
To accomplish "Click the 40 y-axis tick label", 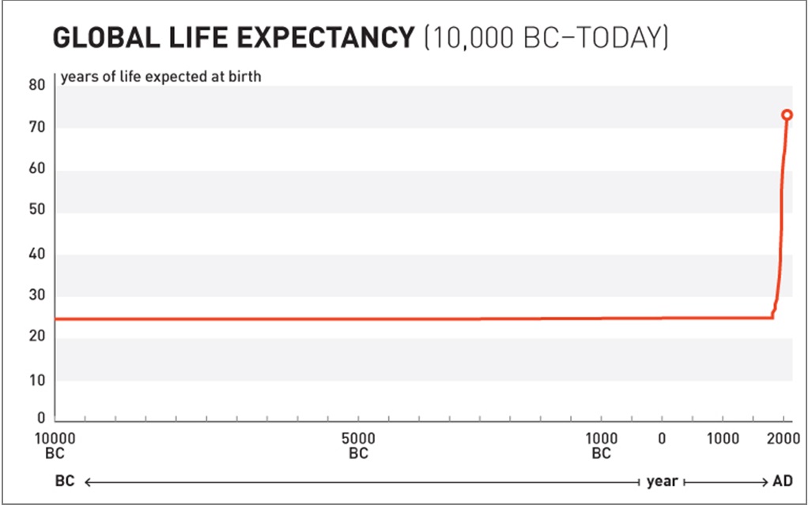I will coord(36,254).
